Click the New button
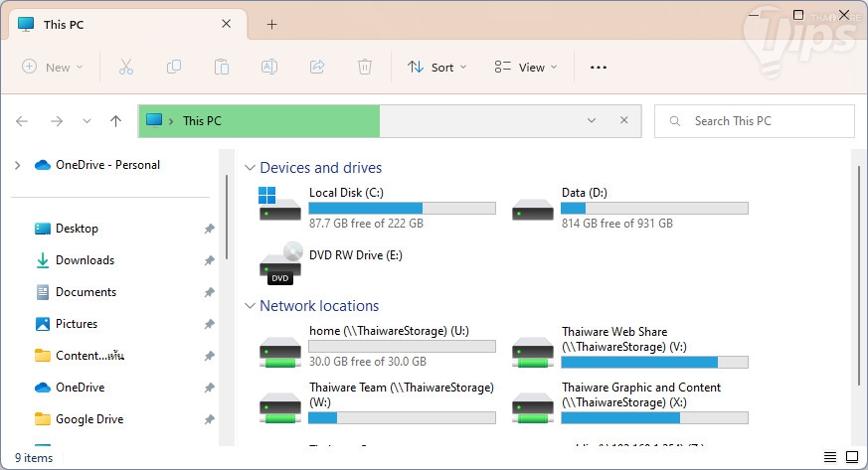The width and height of the screenshot is (868, 470). pos(53,67)
